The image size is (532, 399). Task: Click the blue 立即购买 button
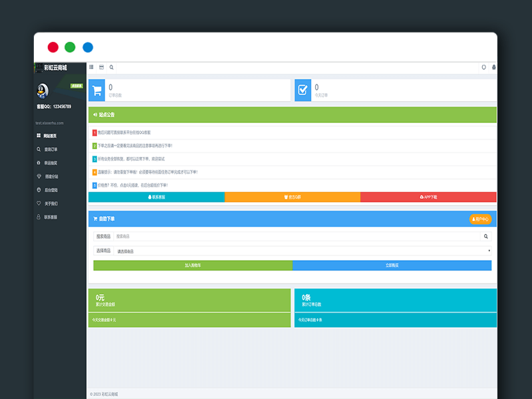392,265
